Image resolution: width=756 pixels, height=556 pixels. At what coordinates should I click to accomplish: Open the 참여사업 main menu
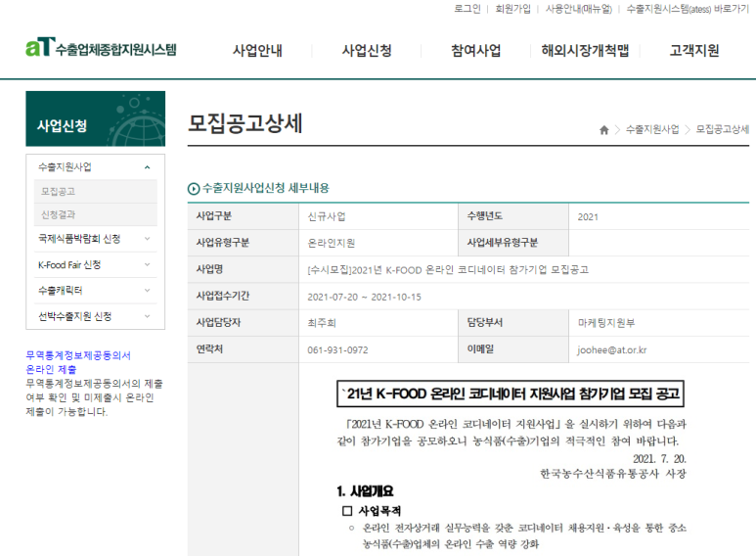(x=476, y=50)
